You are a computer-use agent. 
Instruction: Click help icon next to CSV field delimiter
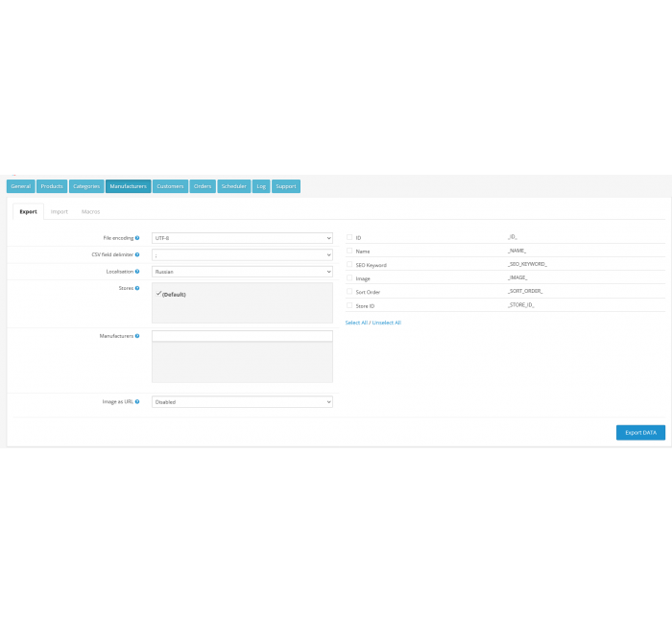tap(137, 254)
